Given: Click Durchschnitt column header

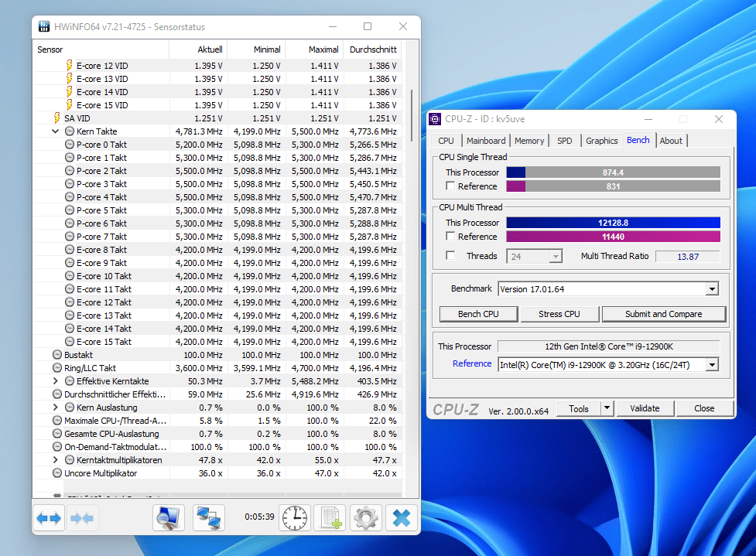Looking at the screenshot, I should pyautogui.click(x=373, y=49).
